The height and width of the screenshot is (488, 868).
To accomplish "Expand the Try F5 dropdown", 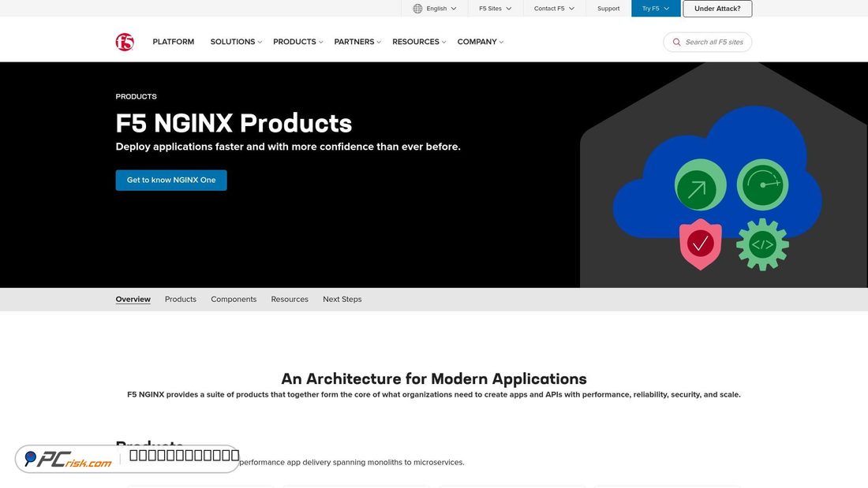I will click(656, 9).
